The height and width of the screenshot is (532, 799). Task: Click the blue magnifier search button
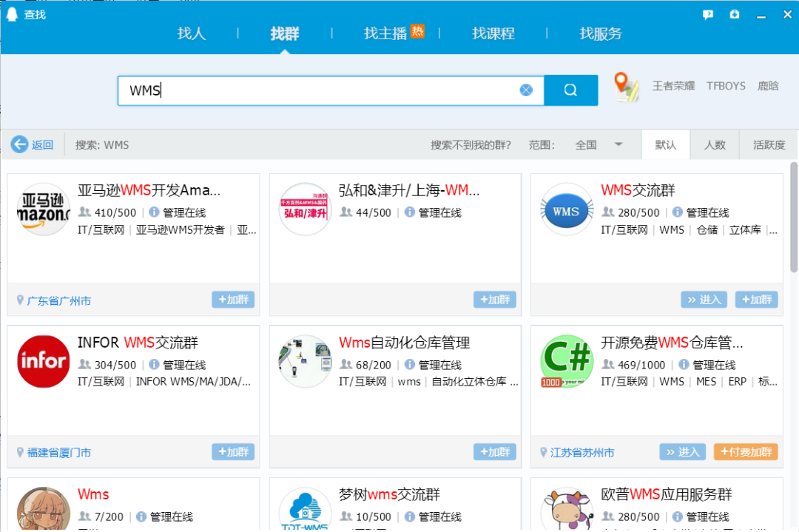[570, 90]
